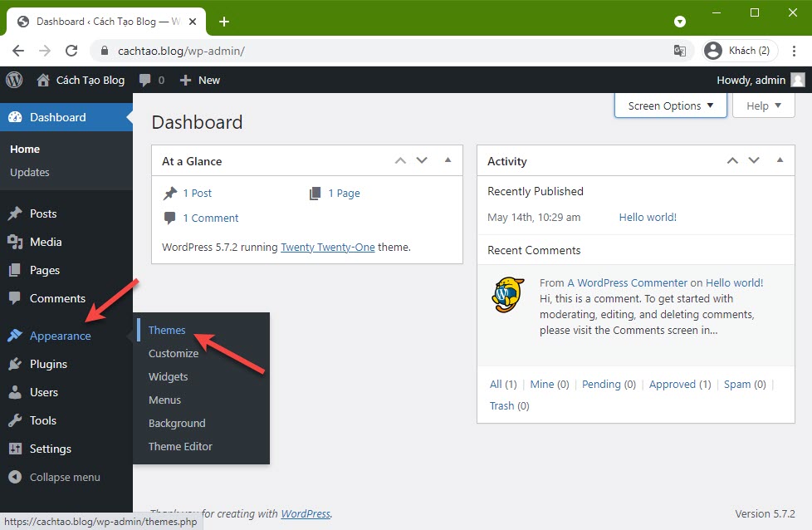The image size is (812, 530).
Task: Open Updates under Dashboard
Action: tap(30, 172)
